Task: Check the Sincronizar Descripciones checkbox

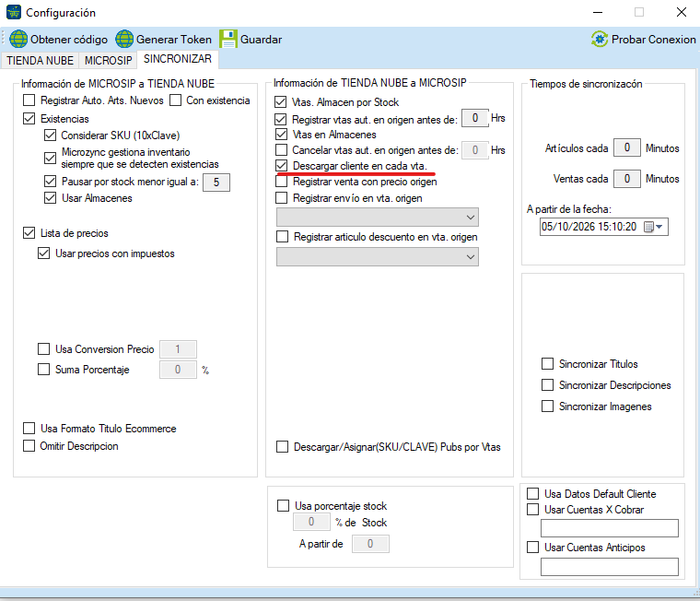Action: tap(547, 384)
